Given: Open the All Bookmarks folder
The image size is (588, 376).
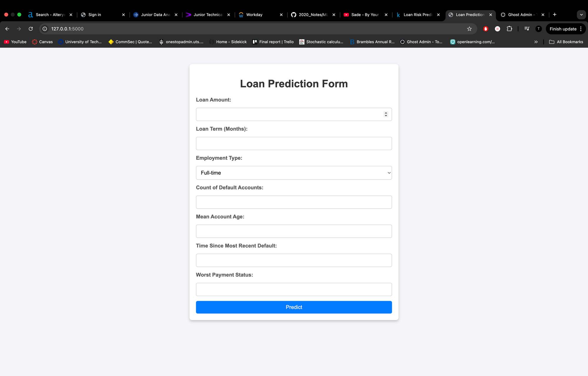Looking at the screenshot, I should tap(566, 42).
